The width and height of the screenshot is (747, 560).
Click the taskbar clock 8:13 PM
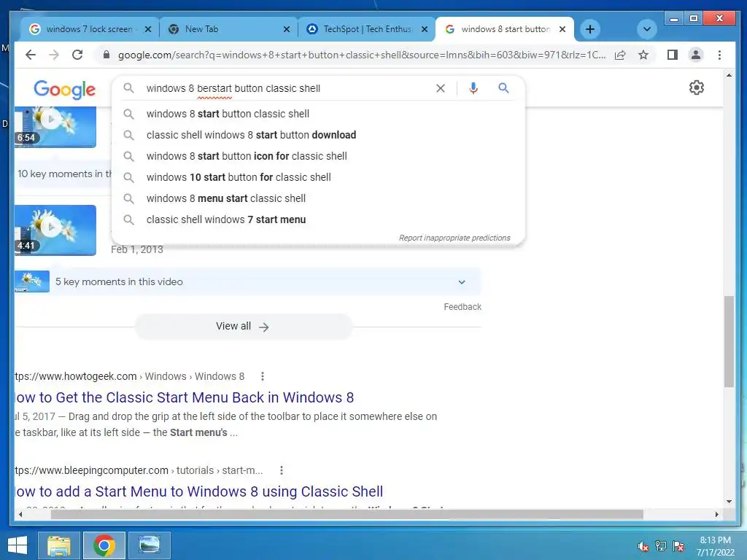(715, 546)
